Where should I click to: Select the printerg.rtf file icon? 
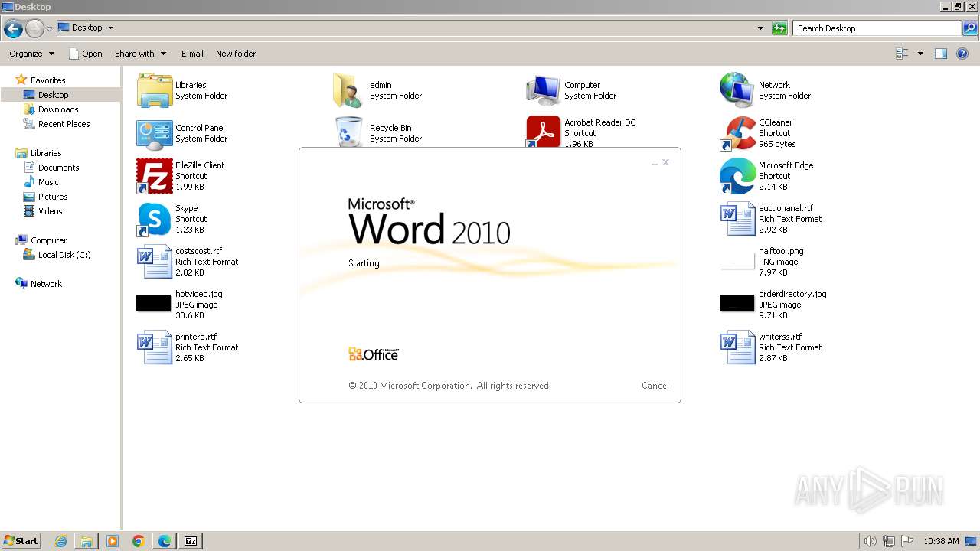coord(155,347)
